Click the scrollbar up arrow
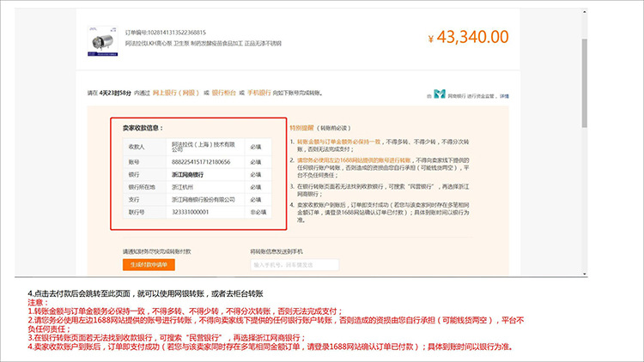This screenshot has height=362, width=644. pos(584,12)
